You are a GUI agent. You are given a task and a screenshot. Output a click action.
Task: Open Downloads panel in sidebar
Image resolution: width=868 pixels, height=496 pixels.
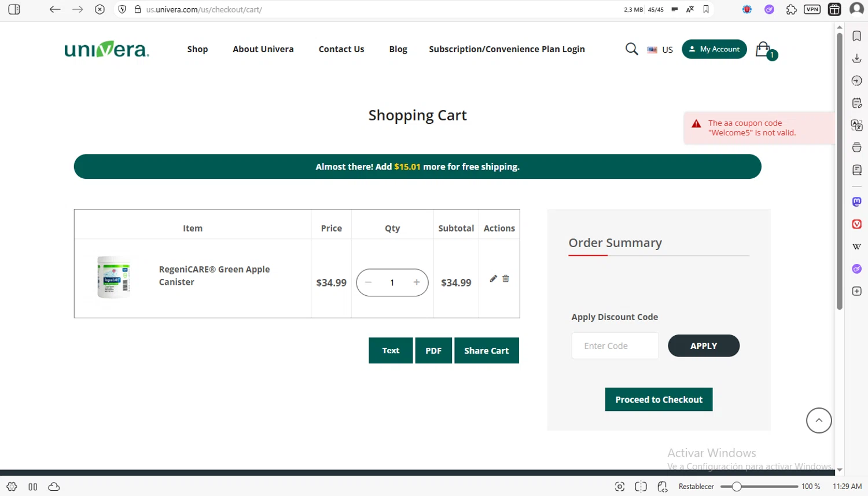[857, 58]
